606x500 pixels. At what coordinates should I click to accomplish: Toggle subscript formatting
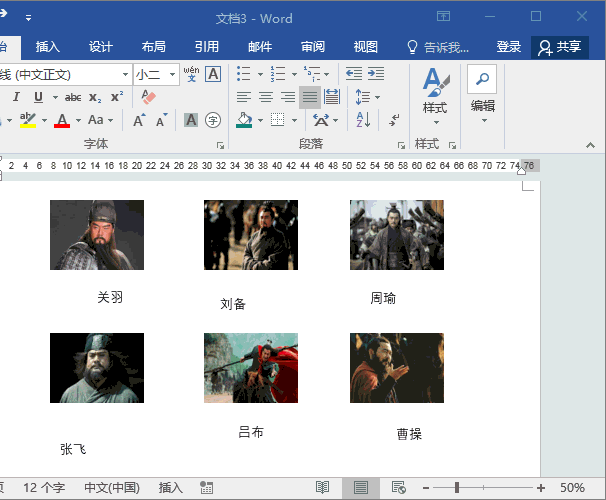tap(95, 97)
